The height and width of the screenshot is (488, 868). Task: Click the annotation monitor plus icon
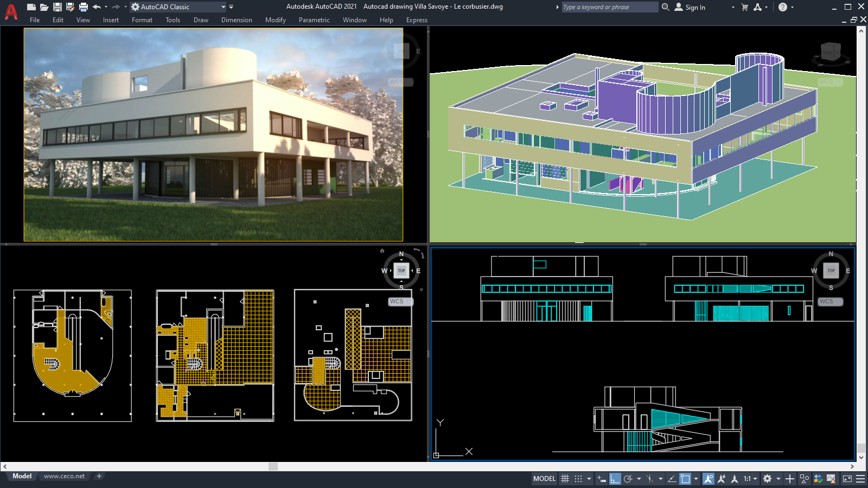(790, 479)
